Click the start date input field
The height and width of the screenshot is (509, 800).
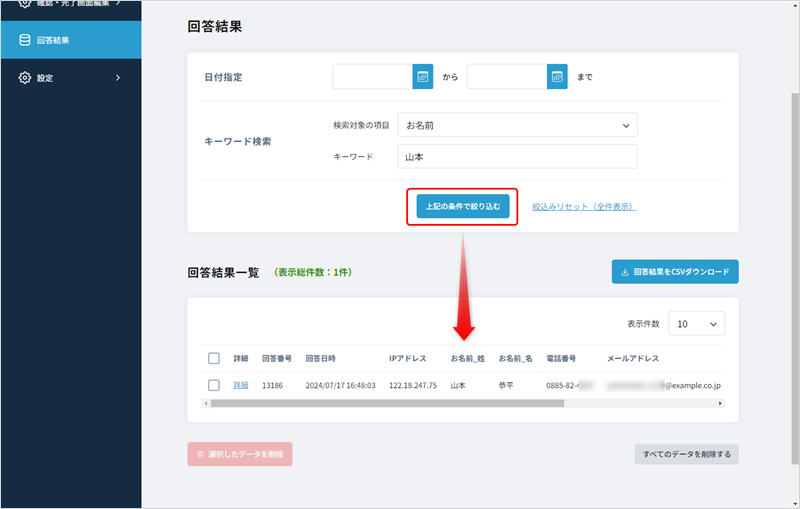372,77
